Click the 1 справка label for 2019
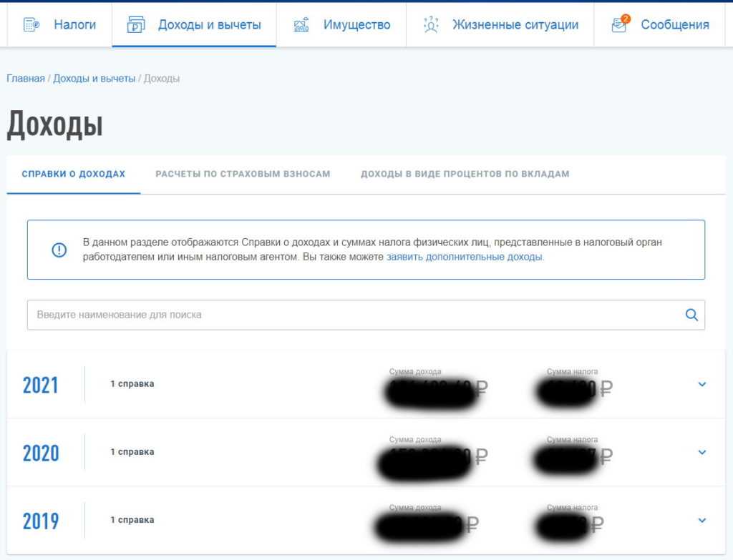Viewport: 733px width, 560px height. pos(132,520)
